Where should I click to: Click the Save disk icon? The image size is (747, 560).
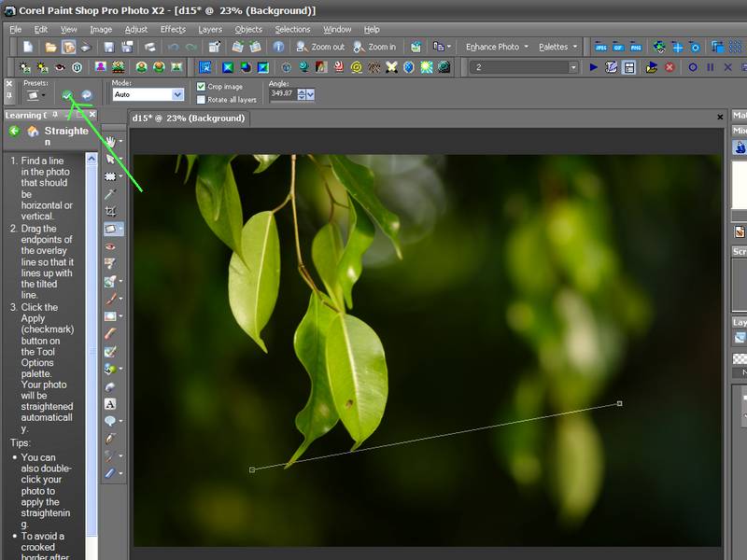click(x=109, y=47)
